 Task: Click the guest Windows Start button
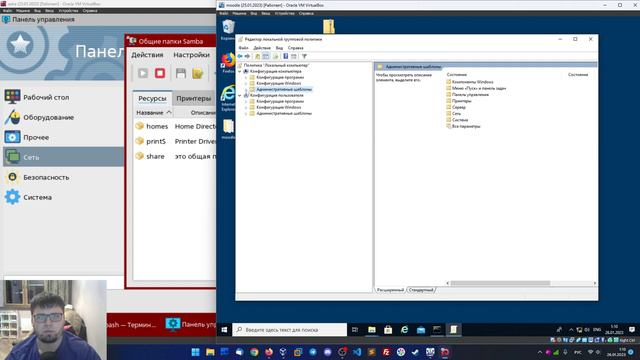click(224, 330)
